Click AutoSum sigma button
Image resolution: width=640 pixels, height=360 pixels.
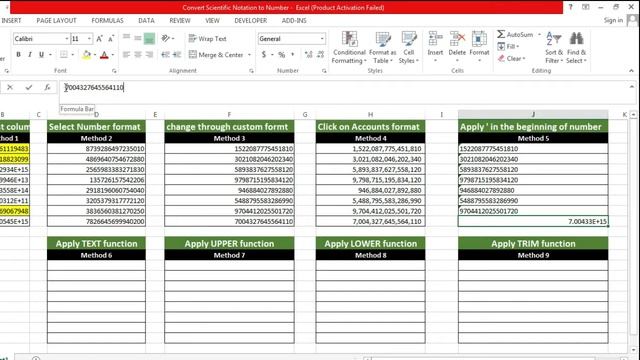click(515, 35)
